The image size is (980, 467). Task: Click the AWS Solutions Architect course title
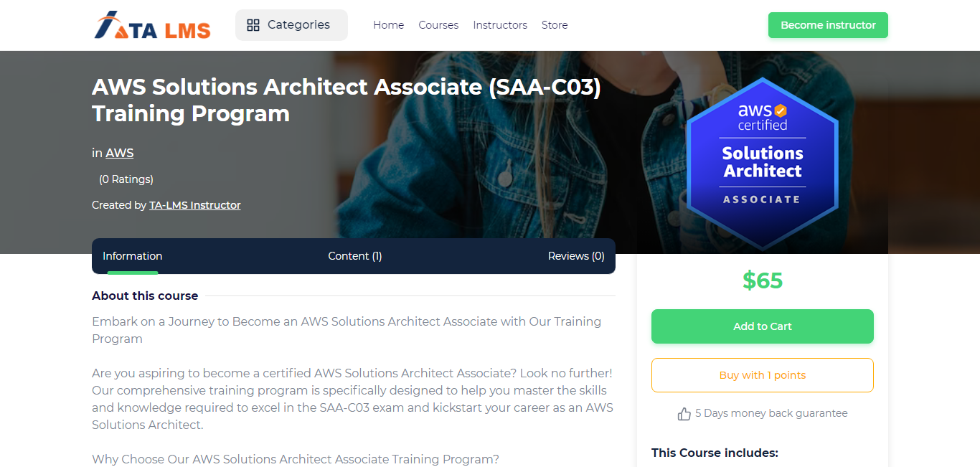tap(346, 100)
